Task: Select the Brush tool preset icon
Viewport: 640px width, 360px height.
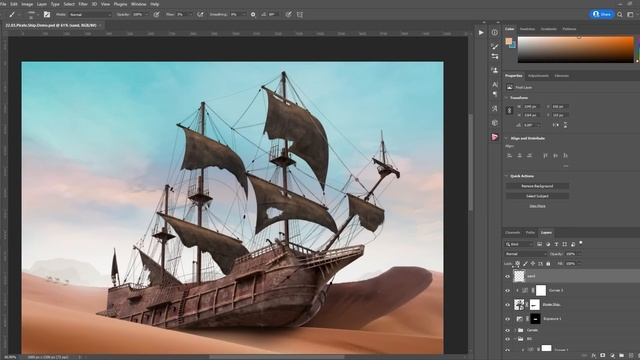Action: pyautogui.click(x=12, y=14)
